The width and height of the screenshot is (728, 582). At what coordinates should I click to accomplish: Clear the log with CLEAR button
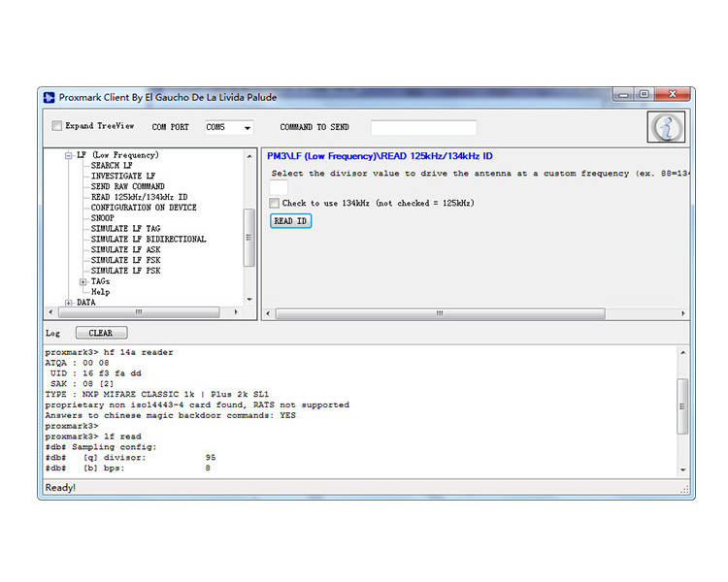pyautogui.click(x=100, y=333)
